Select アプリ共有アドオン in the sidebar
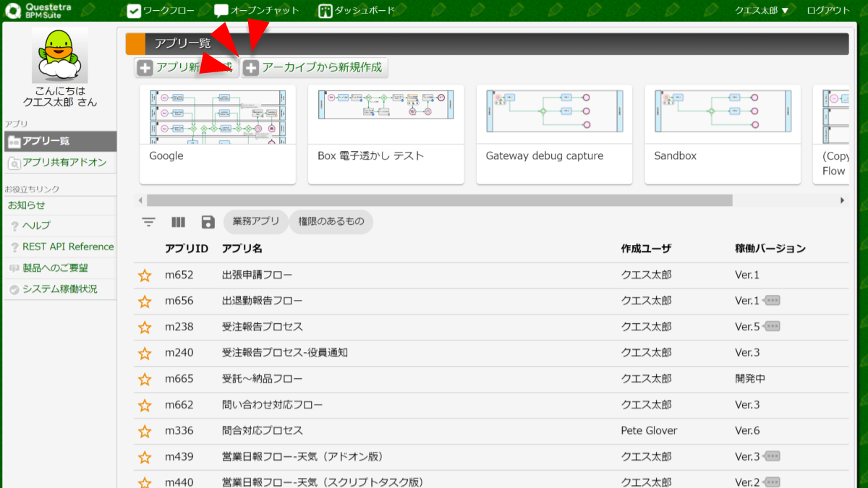The width and height of the screenshot is (868, 488). tap(59, 163)
